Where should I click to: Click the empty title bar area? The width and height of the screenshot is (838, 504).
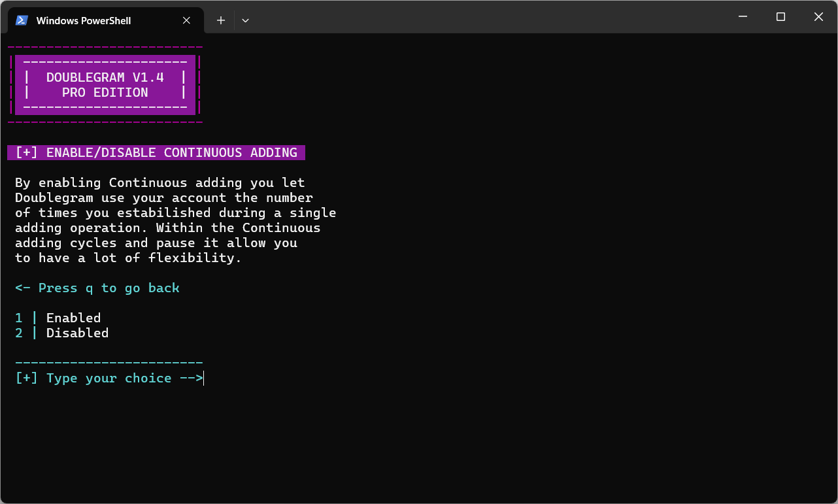tap(490, 17)
